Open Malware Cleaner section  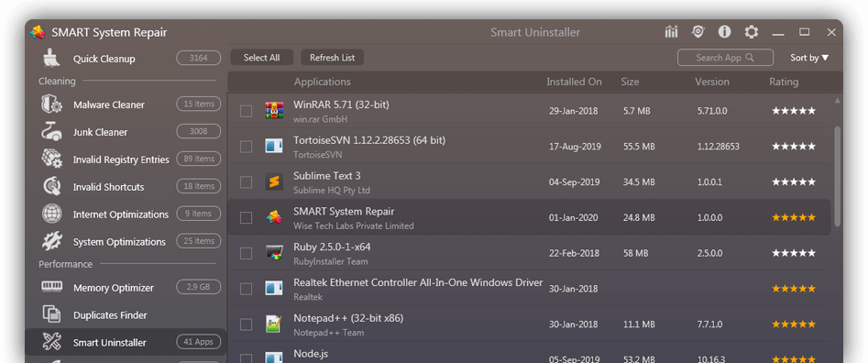126,104
